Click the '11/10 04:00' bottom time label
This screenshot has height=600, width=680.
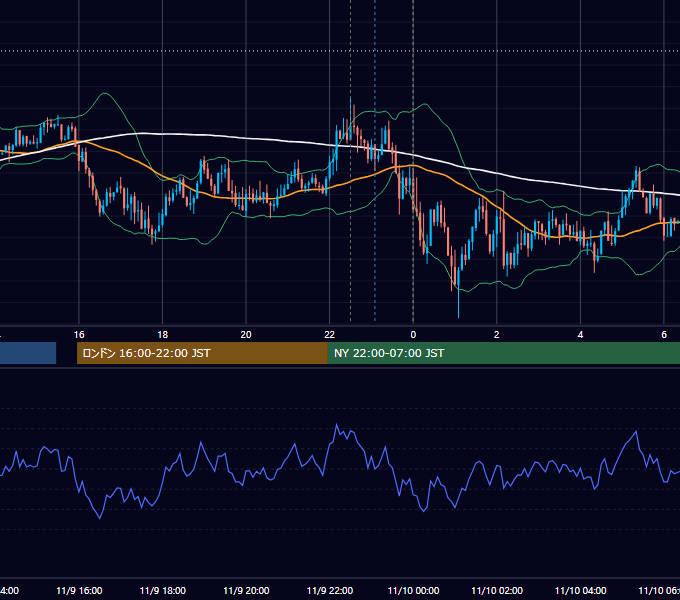pyautogui.click(x=581, y=590)
